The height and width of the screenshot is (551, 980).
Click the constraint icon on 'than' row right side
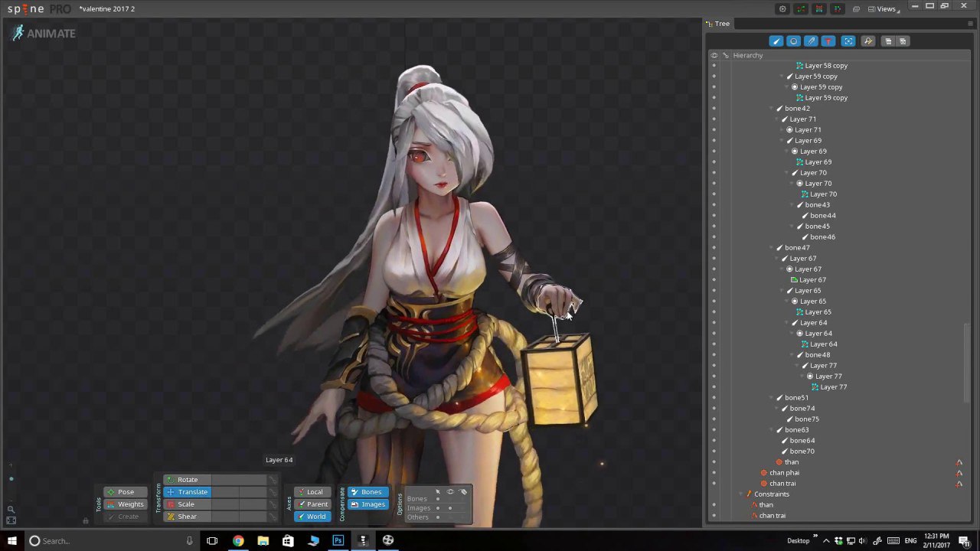959,462
